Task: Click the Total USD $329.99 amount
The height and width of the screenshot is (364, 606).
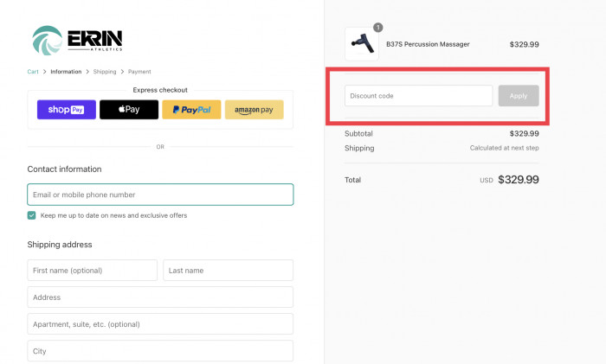Action: (519, 180)
